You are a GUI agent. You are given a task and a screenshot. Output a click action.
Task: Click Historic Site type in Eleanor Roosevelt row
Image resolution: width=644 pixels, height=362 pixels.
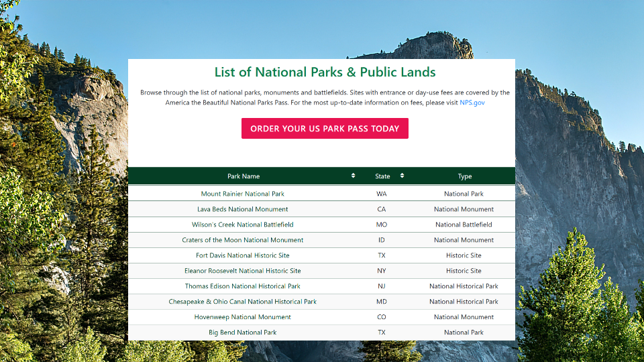(x=464, y=271)
